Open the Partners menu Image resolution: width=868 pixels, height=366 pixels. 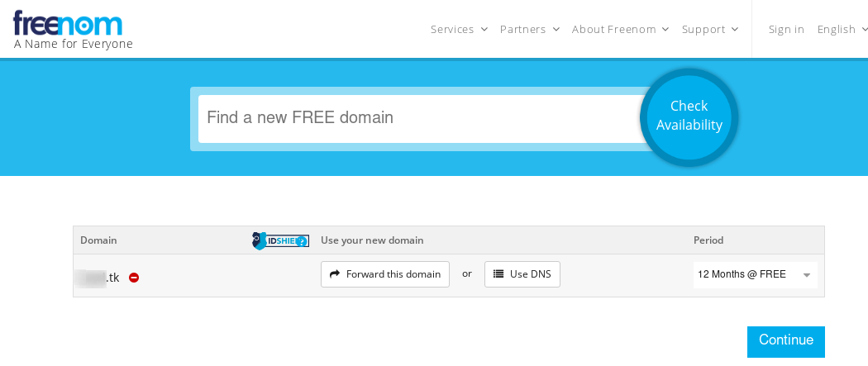(530, 29)
